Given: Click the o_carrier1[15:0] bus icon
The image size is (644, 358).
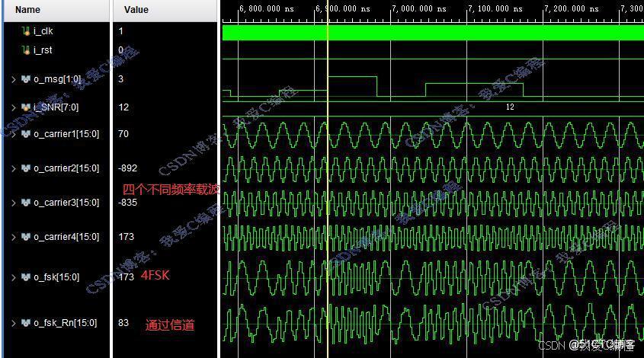Looking at the screenshot, I should pos(26,134).
